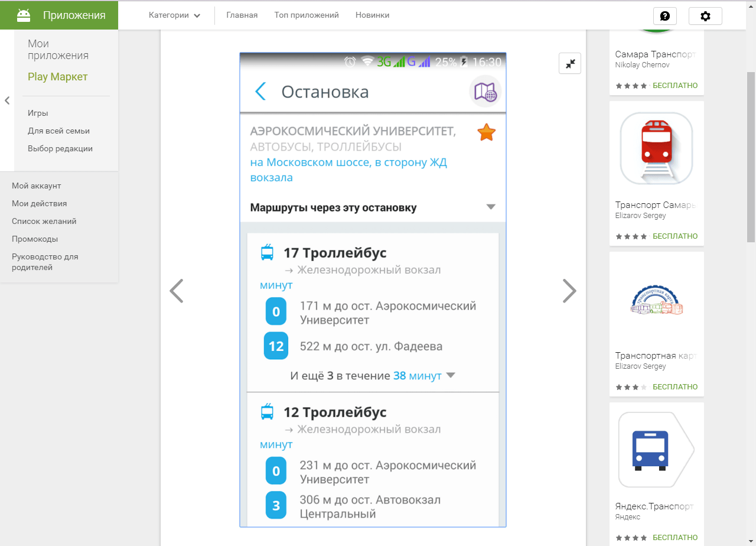Open the settings gear menu
756x546 pixels.
[705, 16]
